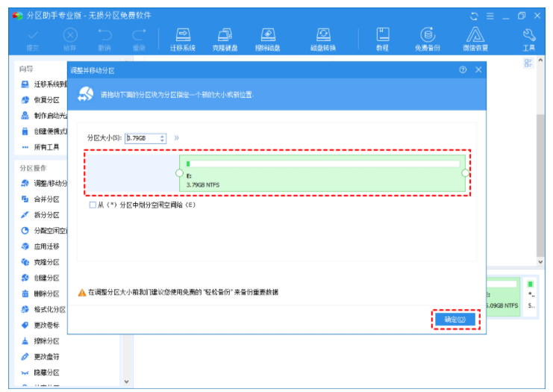This screenshot has height=392, width=553.
Task: Click the 确定 confirm button
Action: click(x=454, y=319)
